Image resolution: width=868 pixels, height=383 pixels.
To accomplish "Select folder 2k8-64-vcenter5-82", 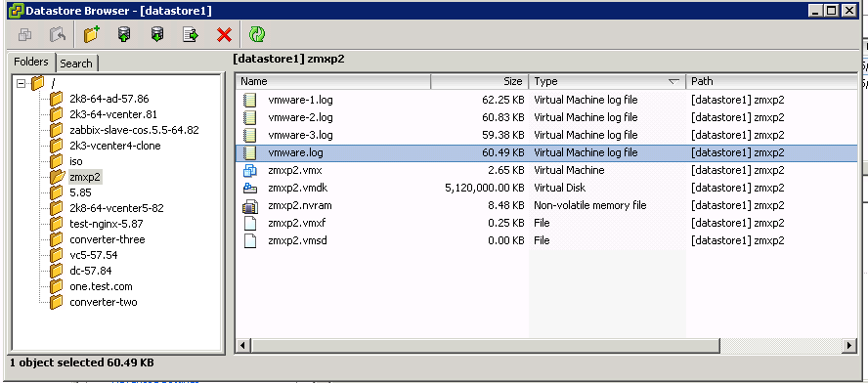I will pos(116,209).
